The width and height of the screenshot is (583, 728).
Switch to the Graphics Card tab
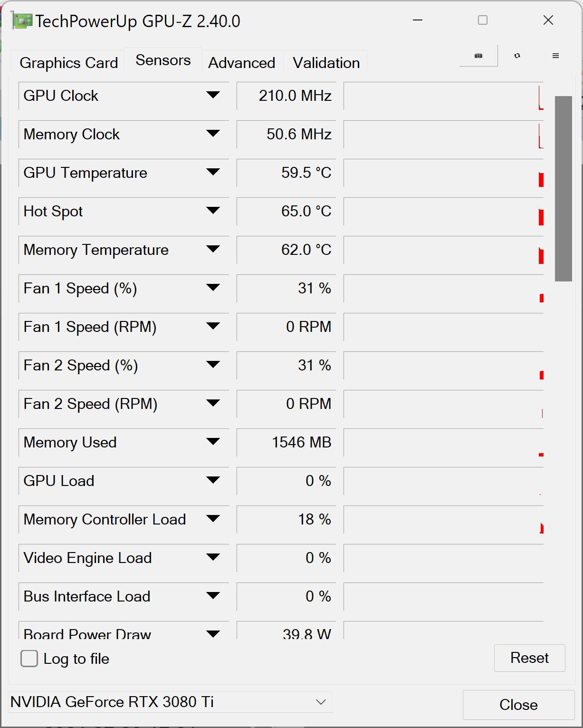[68, 63]
